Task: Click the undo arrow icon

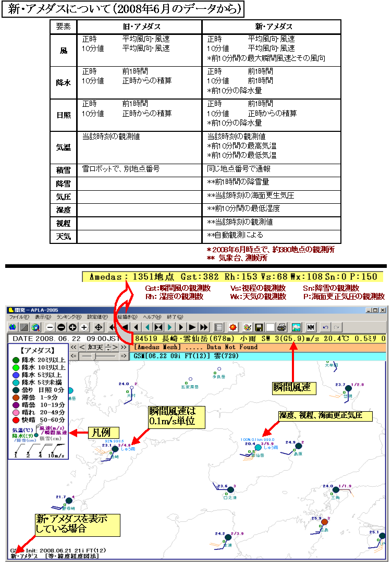Action: point(325,327)
